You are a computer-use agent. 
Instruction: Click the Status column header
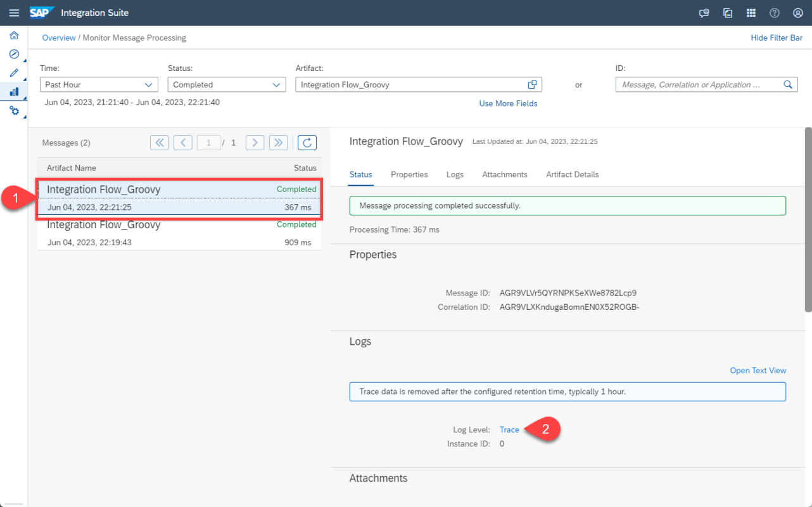tap(305, 168)
